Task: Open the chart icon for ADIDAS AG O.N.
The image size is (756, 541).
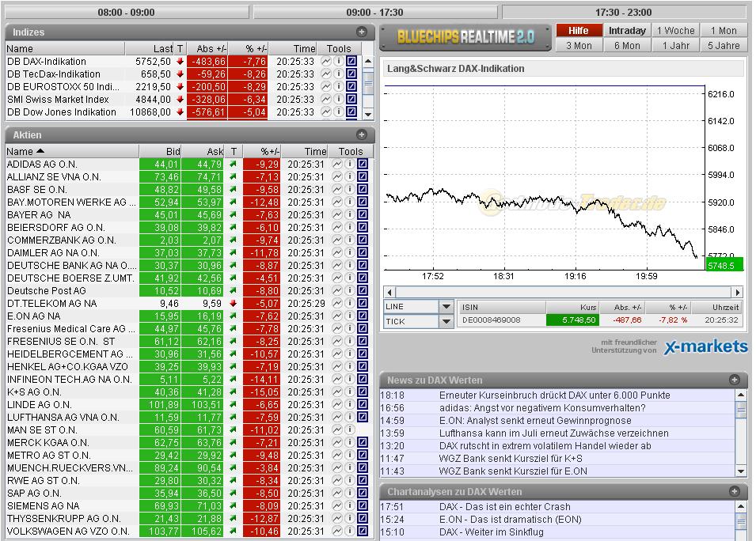Action: 338,165
